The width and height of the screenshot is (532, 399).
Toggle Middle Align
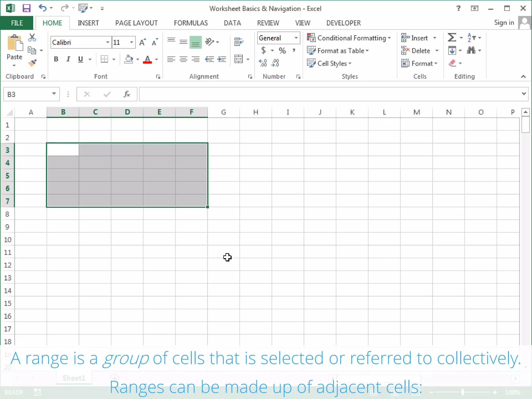pyautogui.click(x=183, y=42)
